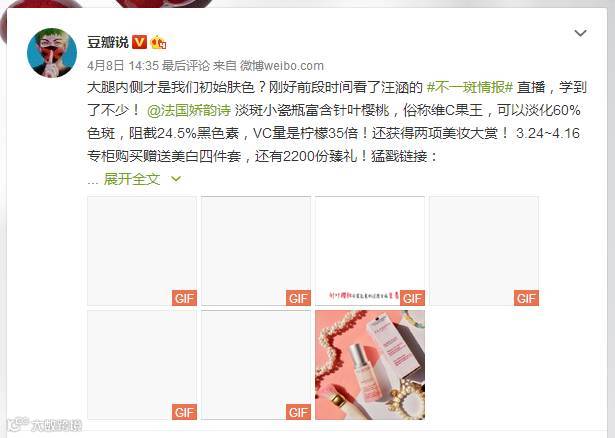Open the fourth GIF thumbnail in top row
Image resolution: width=615 pixels, height=438 pixels.
(x=484, y=251)
